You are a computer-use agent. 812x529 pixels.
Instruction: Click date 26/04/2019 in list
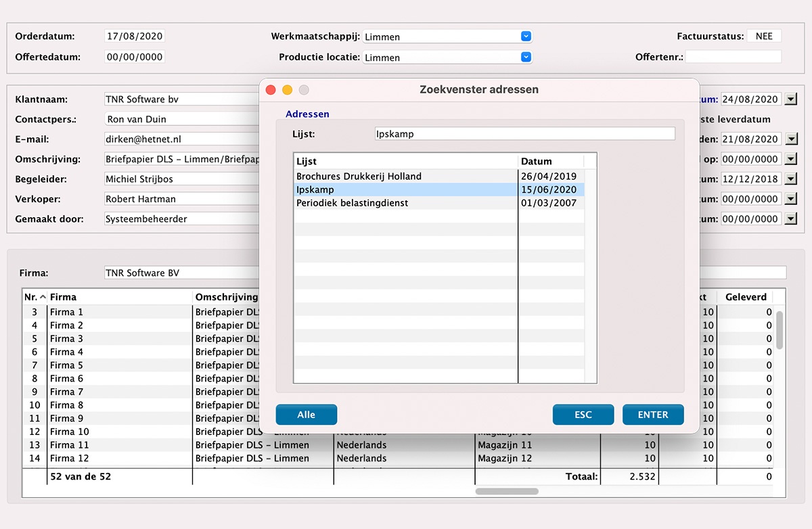pyautogui.click(x=549, y=177)
